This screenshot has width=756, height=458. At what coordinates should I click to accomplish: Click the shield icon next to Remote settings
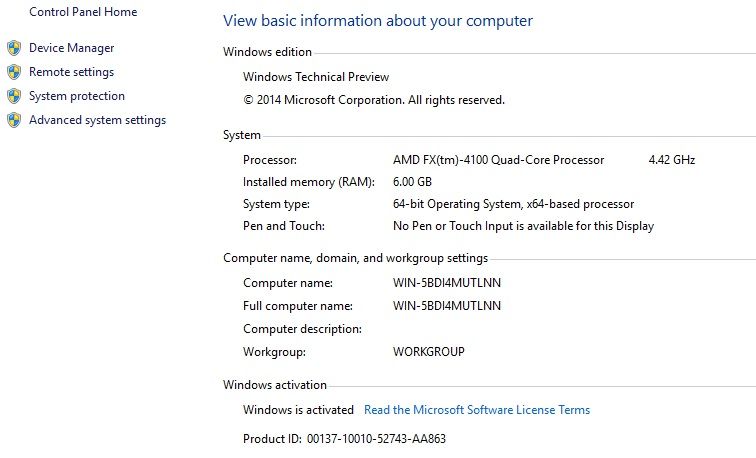[13, 72]
